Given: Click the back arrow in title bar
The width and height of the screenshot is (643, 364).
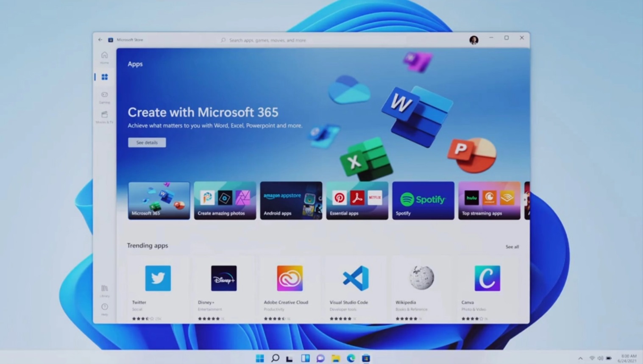Looking at the screenshot, I should (100, 40).
